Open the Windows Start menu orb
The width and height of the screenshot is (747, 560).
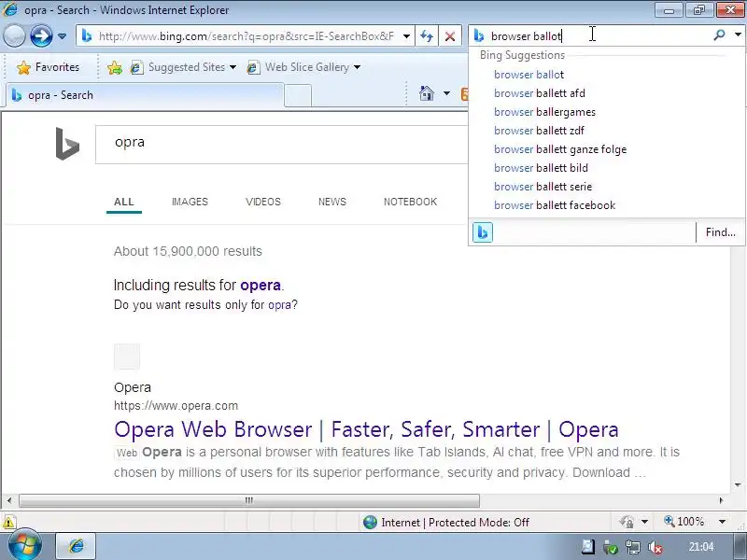pyautogui.click(x=24, y=546)
